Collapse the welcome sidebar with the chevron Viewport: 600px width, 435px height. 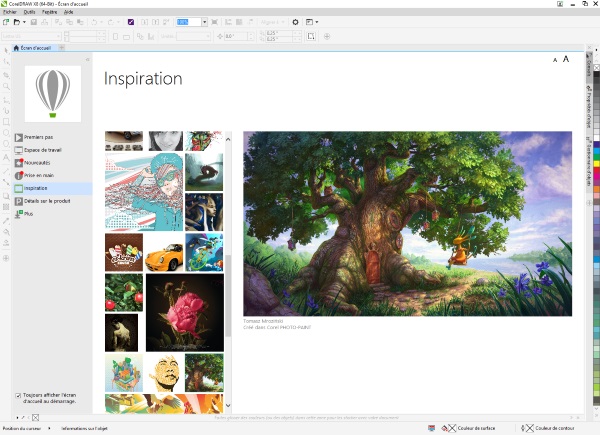(88, 60)
